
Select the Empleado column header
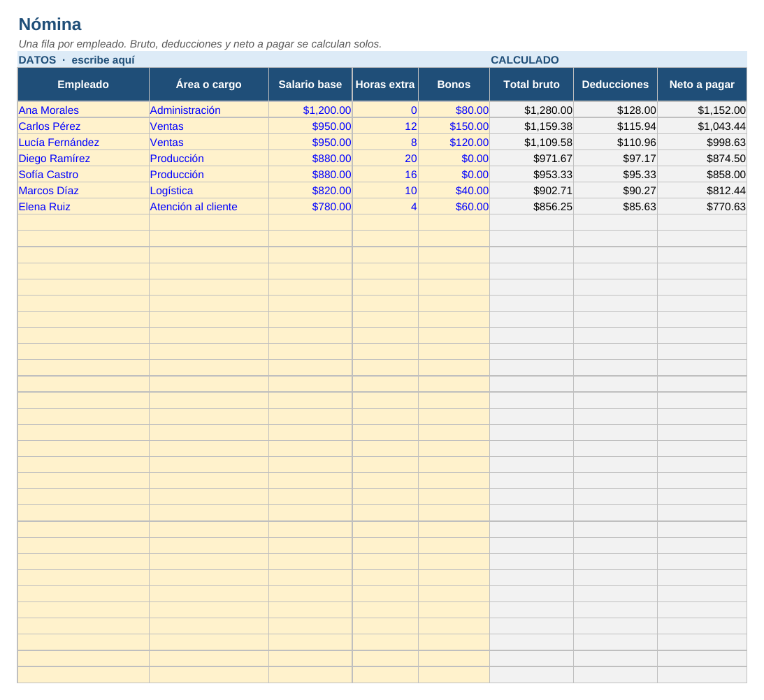83,85
